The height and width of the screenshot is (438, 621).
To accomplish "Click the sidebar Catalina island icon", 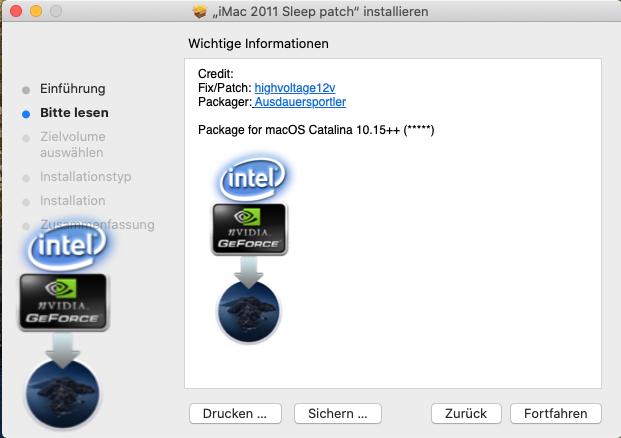I will pyautogui.click(x=63, y=394).
